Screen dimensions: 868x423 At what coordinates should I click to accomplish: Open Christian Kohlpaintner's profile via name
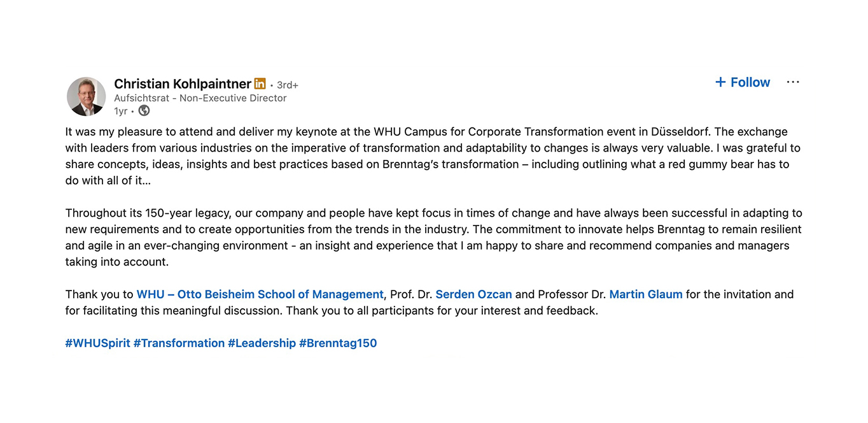183,84
